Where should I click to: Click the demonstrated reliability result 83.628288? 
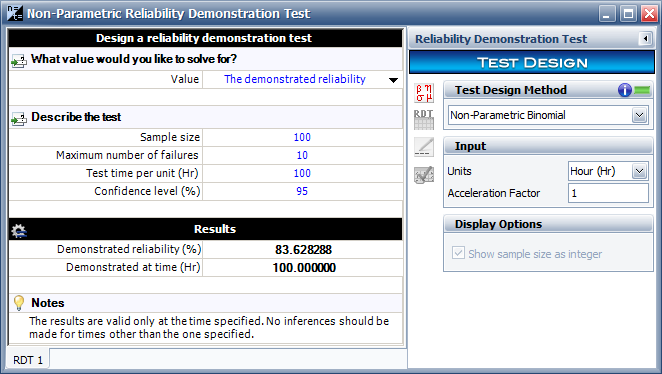[x=304, y=249]
